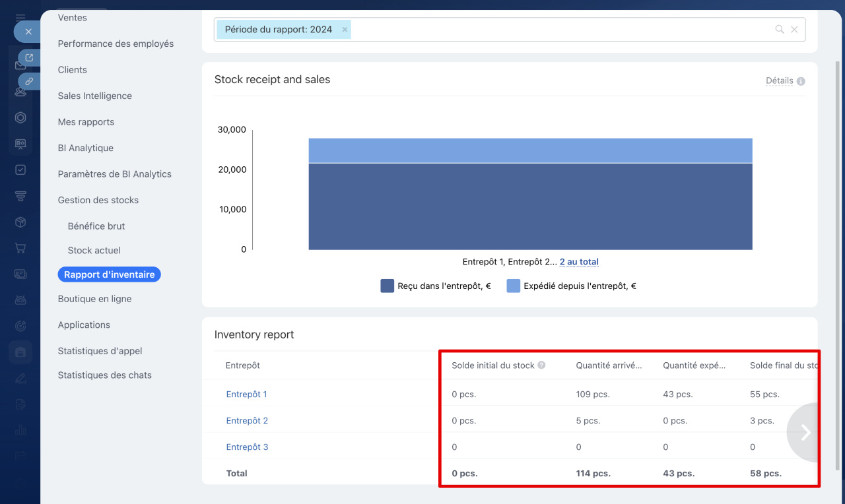Click info icon next to Détails
This screenshot has height=504, width=845.
click(801, 81)
